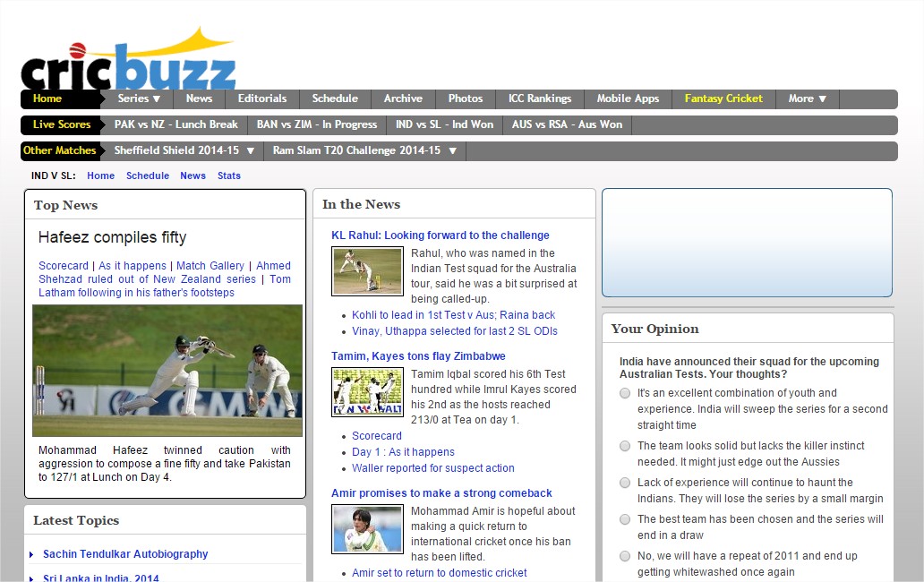Read 'Kohli to lead in 1st Test' link
This screenshot has width=924, height=582.
454,315
